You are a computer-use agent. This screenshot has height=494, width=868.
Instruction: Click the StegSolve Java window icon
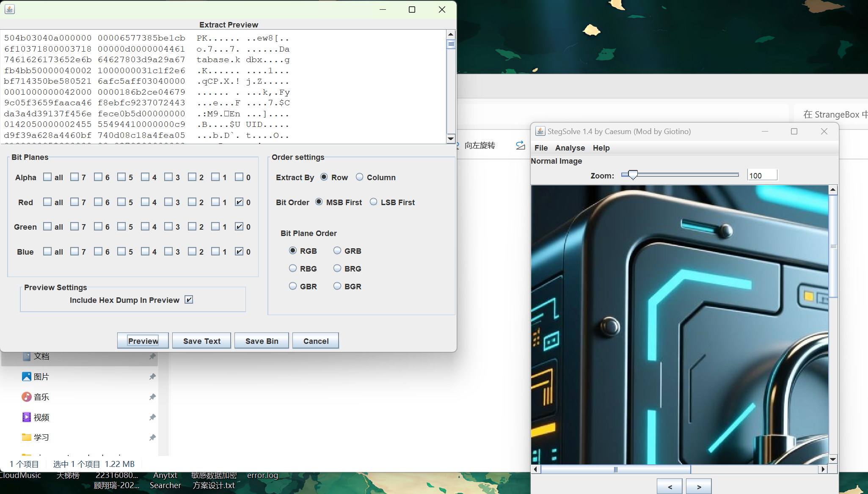(x=540, y=132)
